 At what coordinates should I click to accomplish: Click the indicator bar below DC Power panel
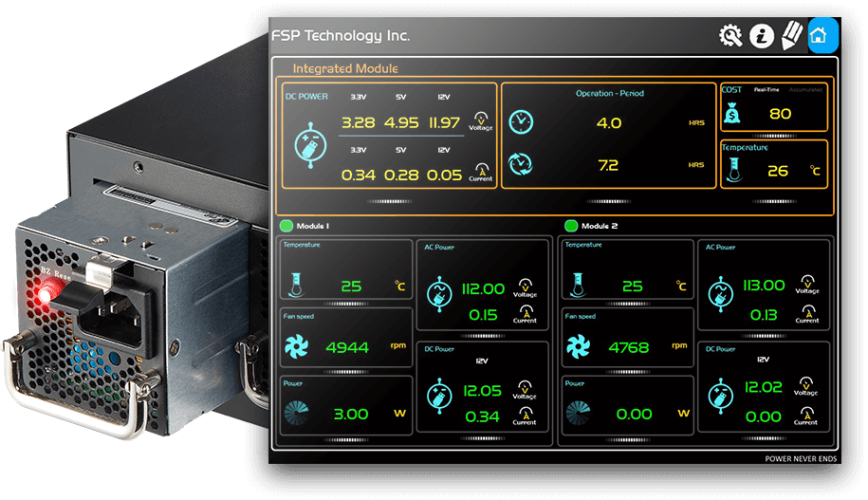click(x=386, y=200)
